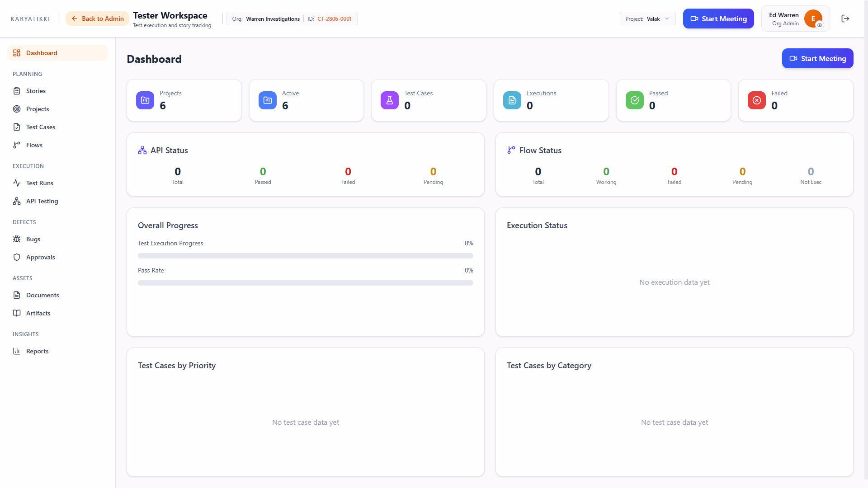
Task: Click the Warren Investigations org name
Action: tap(273, 19)
